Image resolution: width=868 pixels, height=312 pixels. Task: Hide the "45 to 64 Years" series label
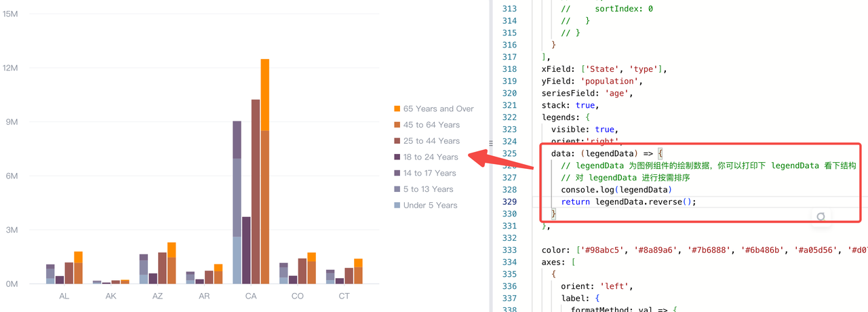431,125
